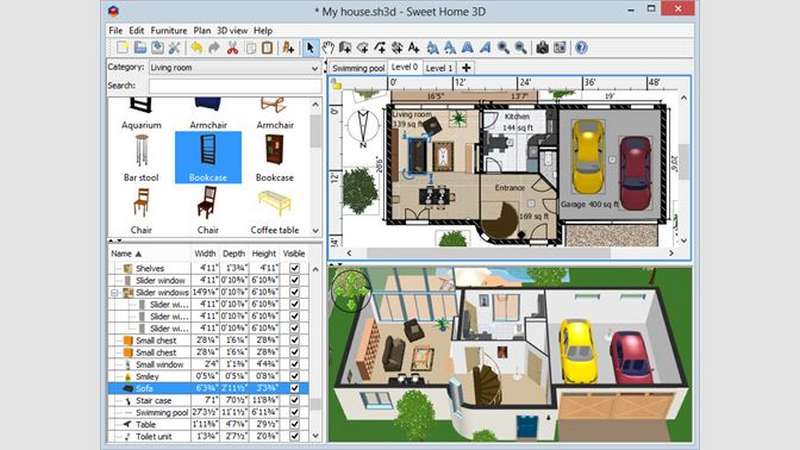Click the bold text style icon
This screenshot has height=450, width=800.
coord(467,48)
